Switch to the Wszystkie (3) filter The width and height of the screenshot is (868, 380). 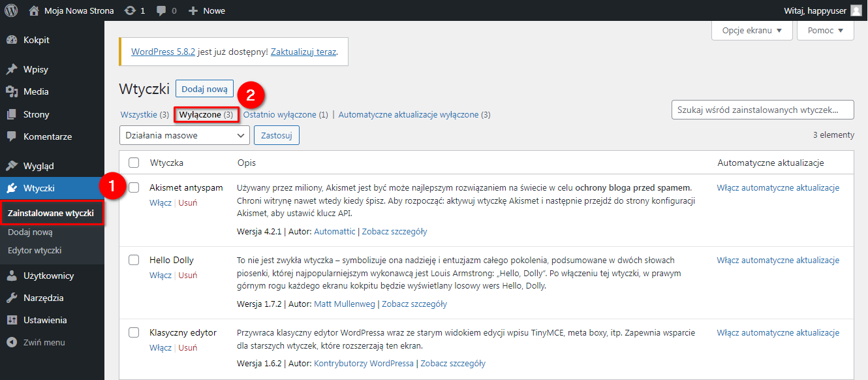tap(144, 115)
